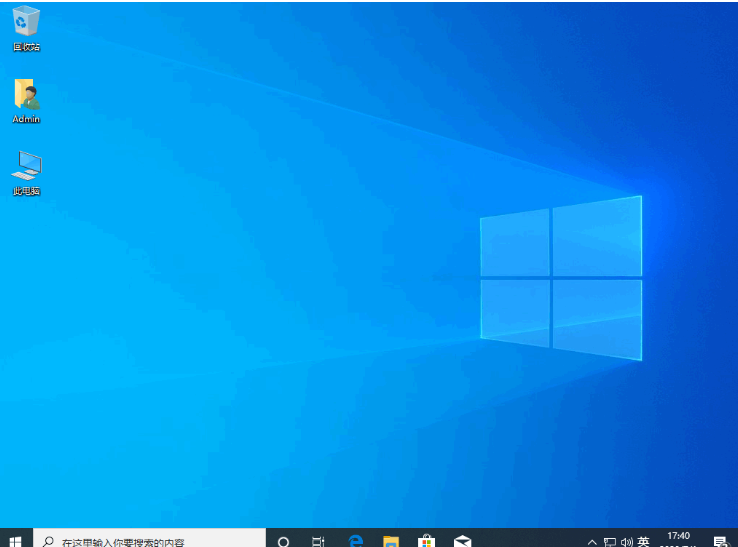Click the Windows logo on the wallpaper
The image size is (738, 547).
560,277
